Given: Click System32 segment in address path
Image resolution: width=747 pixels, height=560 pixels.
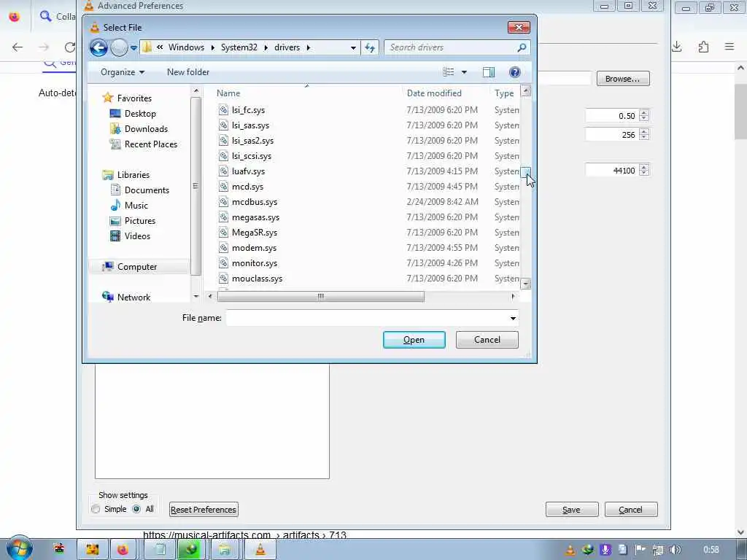Looking at the screenshot, I should click(x=239, y=47).
